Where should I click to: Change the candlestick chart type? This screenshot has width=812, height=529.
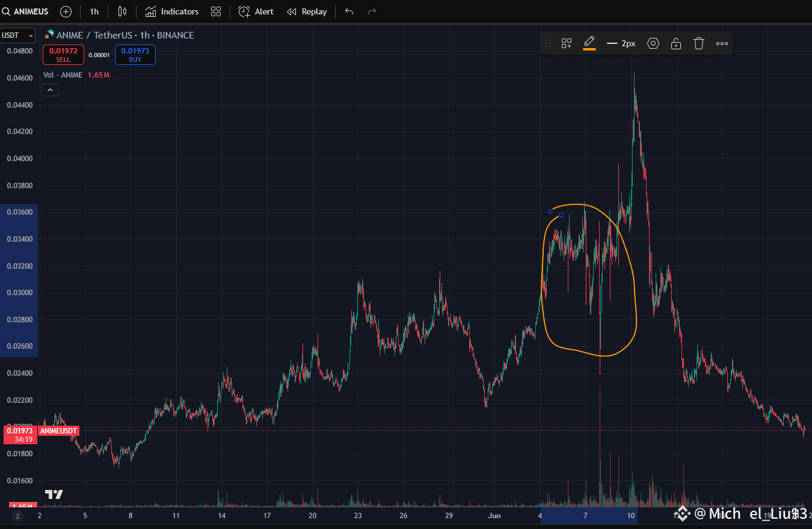tap(123, 11)
